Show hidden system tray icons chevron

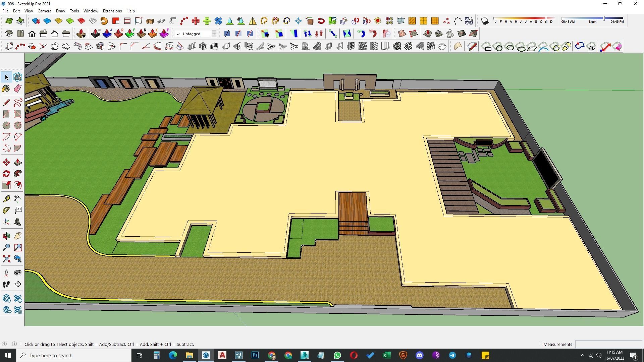tap(582, 355)
